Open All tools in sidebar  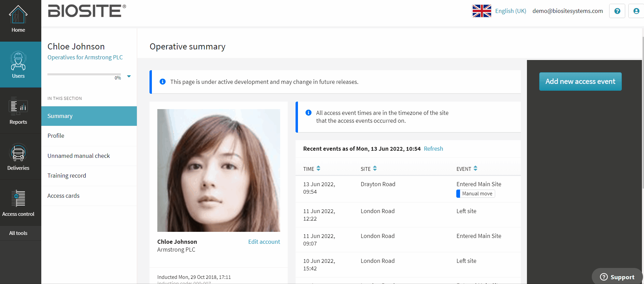tap(18, 233)
